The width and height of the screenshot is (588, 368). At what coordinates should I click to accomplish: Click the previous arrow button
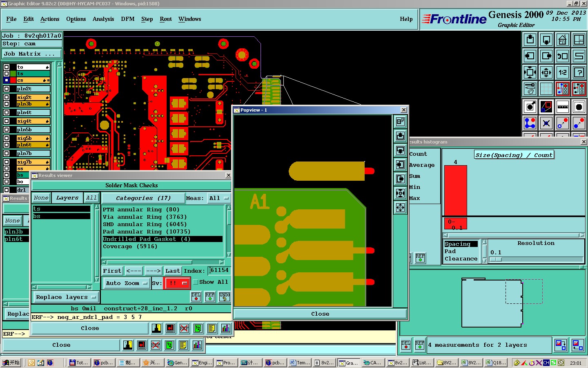[x=134, y=271]
